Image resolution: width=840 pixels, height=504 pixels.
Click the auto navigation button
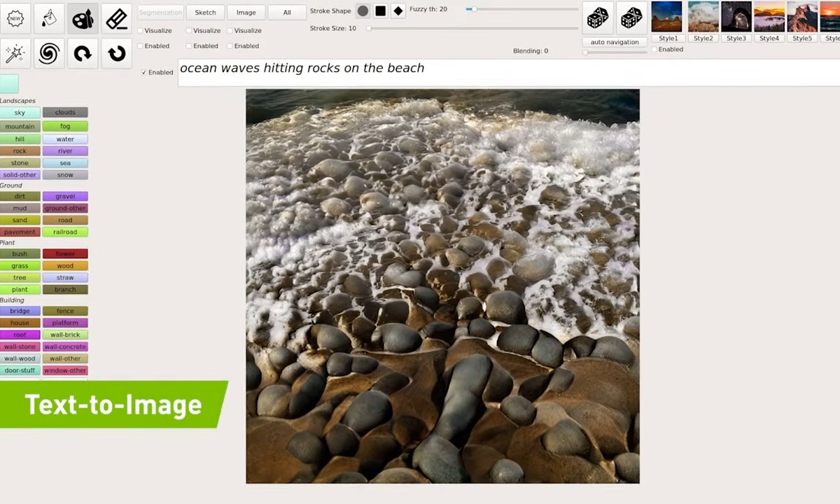[x=615, y=42]
